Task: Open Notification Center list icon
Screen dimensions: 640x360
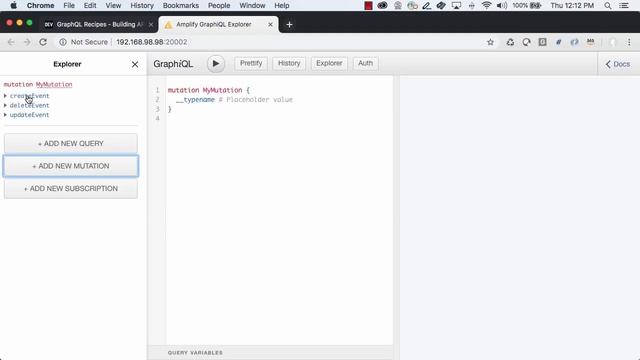Action: point(624,6)
